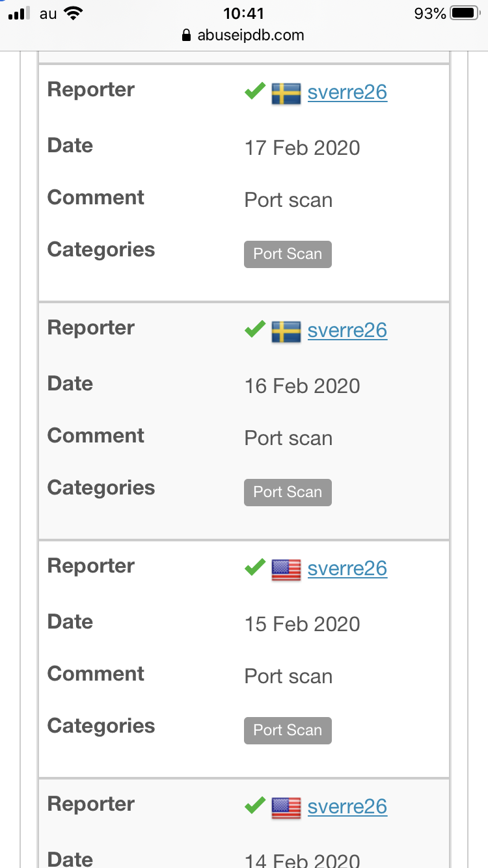Click the Port Scan badge in the 16 Feb report
The width and height of the screenshot is (488, 868).
pos(288,492)
